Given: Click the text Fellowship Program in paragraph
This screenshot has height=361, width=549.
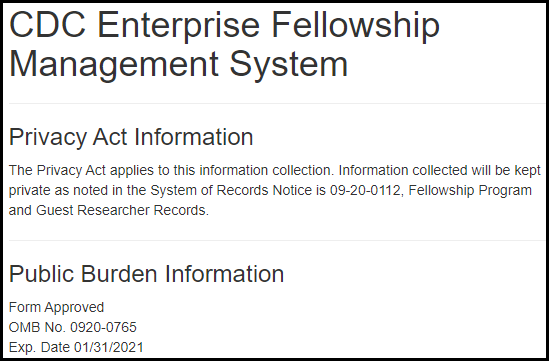Looking at the screenshot, I should click(x=470, y=190).
